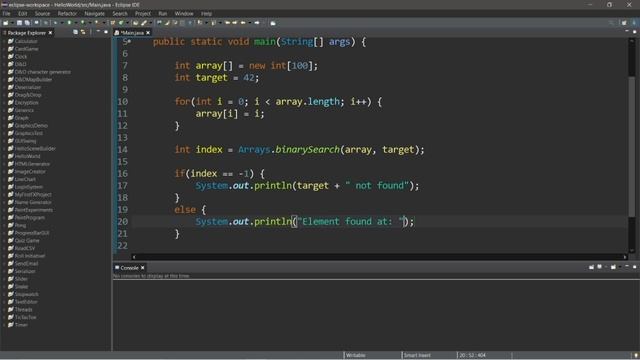Screen dimensions: 640x360
Task: Open the Project menu
Action: [143, 13]
